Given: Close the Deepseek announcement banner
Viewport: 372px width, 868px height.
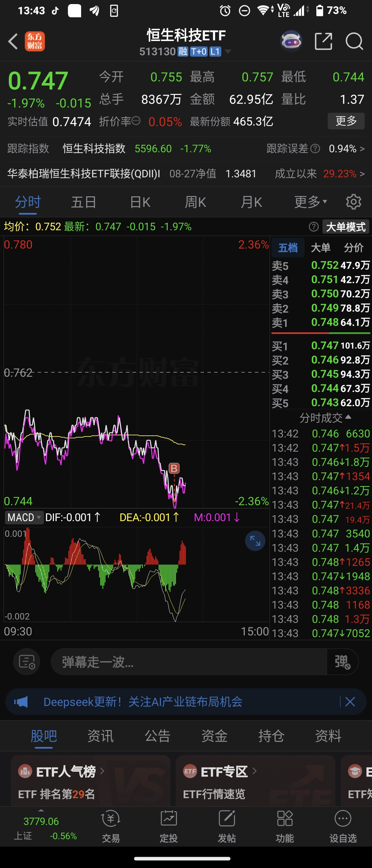Looking at the screenshot, I should (x=350, y=702).
